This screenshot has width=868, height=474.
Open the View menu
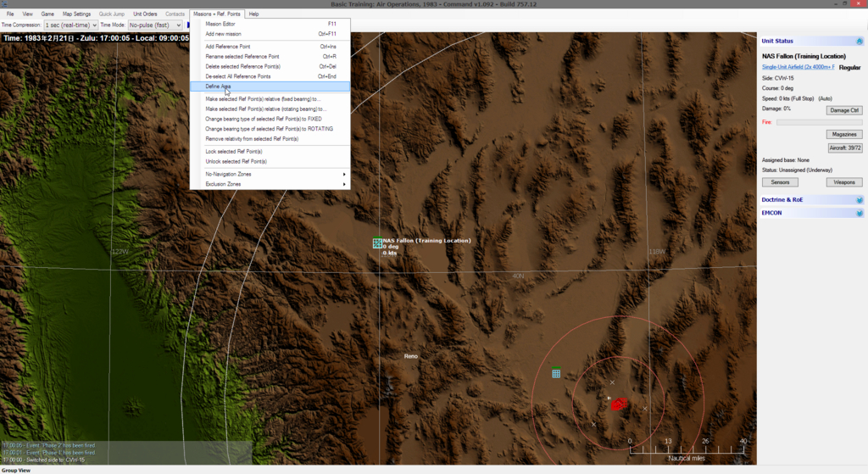(x=28, y=14)
